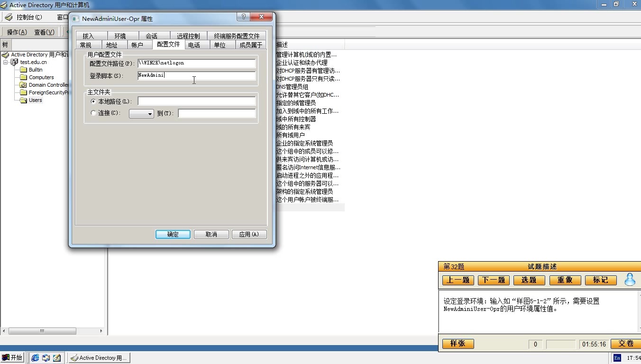Click the Active Directory root tree node
Viewport: 641px width, 364px height.
tap(39, 55)
